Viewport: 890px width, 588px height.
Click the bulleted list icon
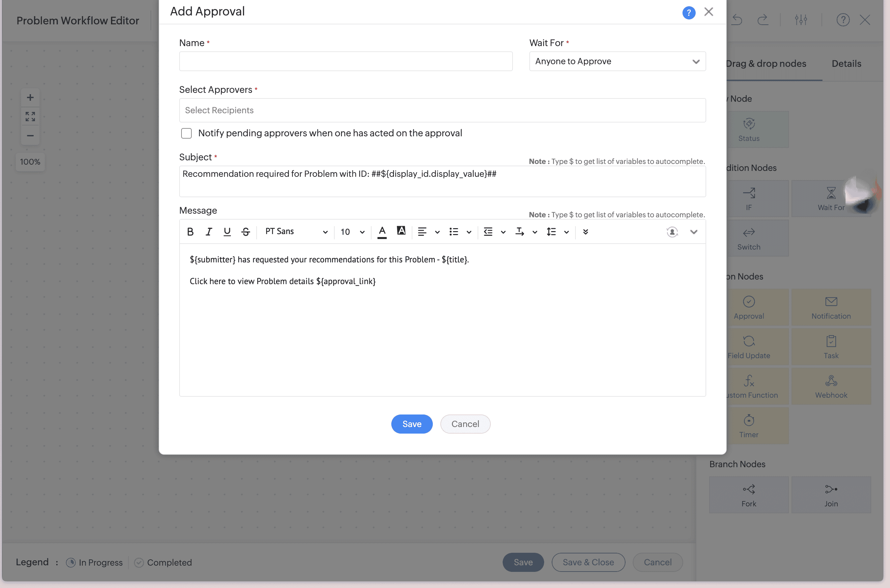pos(454,232)
